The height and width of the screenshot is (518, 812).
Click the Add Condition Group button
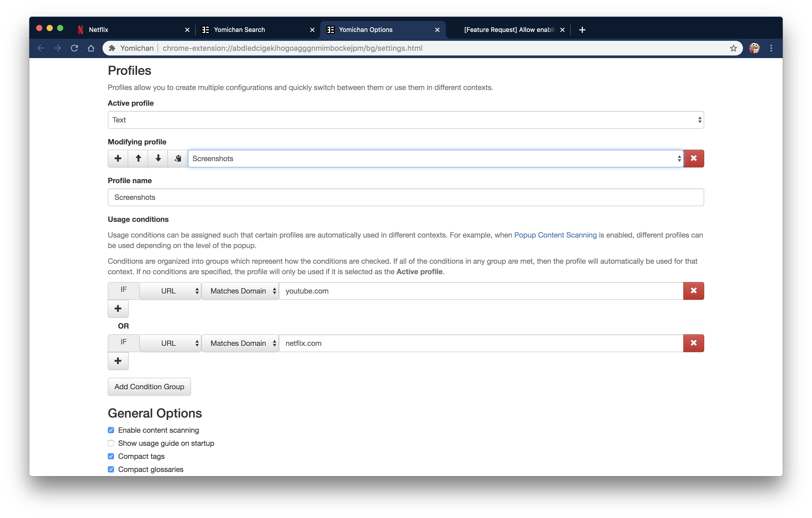point(149,386)
